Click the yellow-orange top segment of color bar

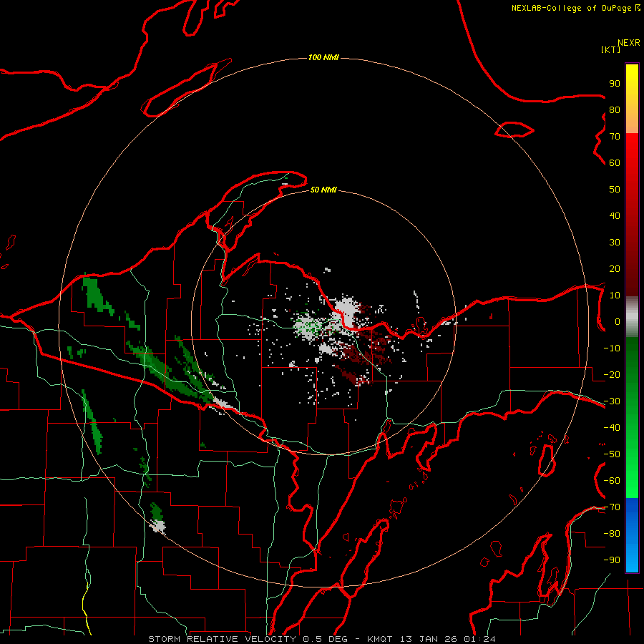pyautogui.click(x=632, y=99)
